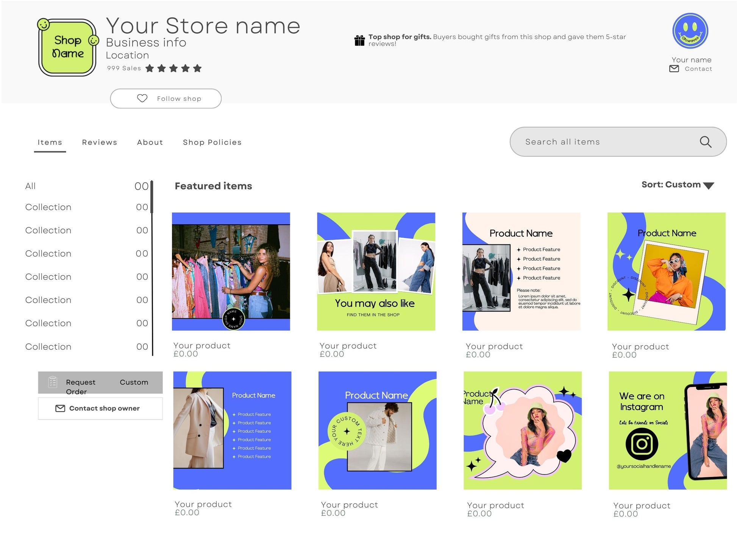The image size is (737, 560).
Task: Click the Instagram logo in the thumbnail
Action: point(642,444)
